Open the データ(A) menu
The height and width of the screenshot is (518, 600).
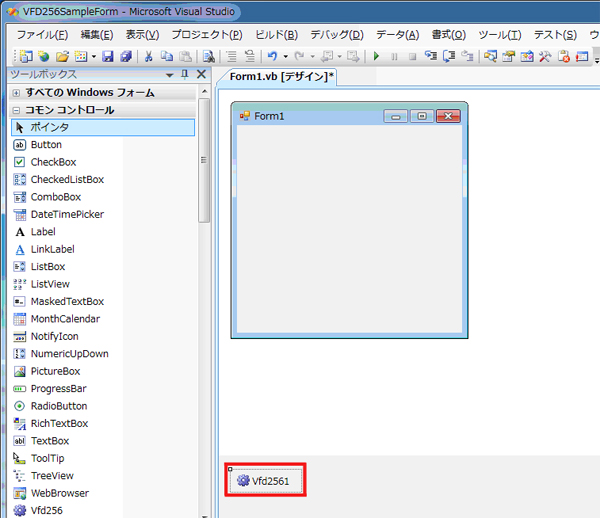pos(398,35)
